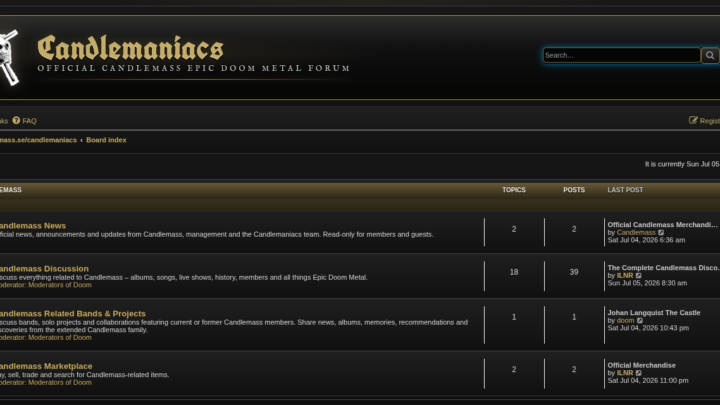This screenshot has width=720, height=405.
Task: Open Johan Langquist The Castle post
Action: pos(654,313)
